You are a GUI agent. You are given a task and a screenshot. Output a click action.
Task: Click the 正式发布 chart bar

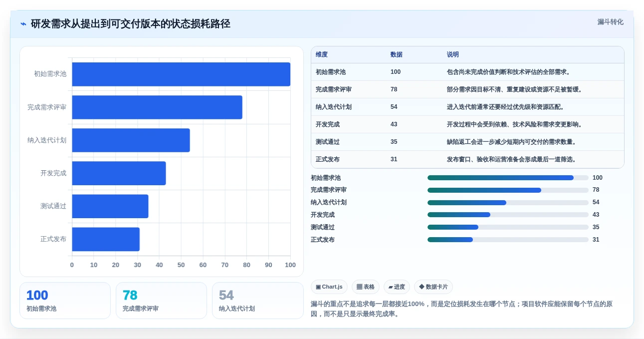point(106,239)
